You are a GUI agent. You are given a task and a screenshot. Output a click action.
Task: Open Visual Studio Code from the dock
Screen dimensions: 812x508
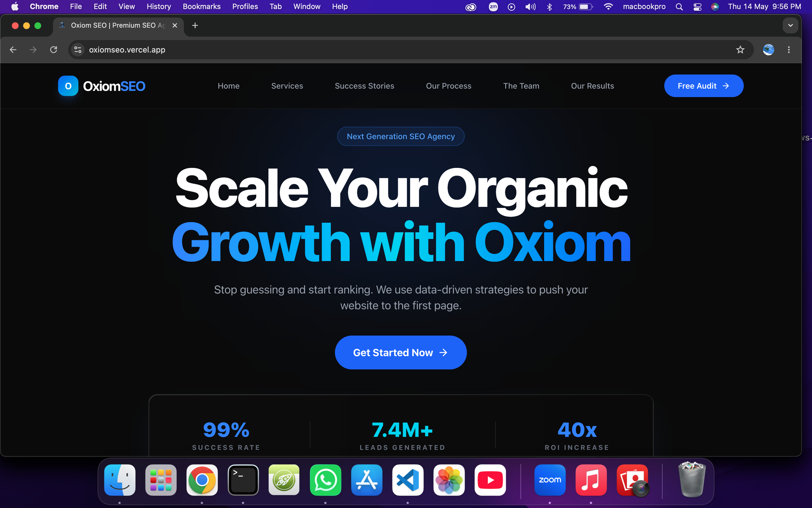(408, 480)
